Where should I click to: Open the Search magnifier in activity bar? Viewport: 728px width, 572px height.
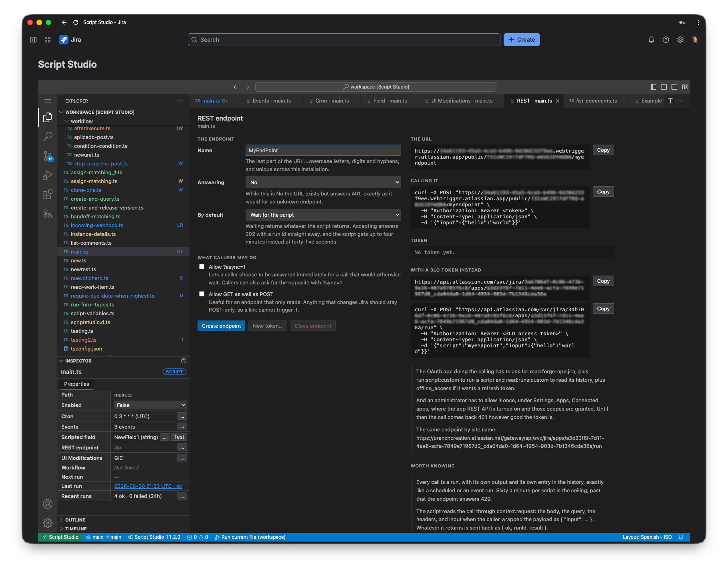coord(48,136)
